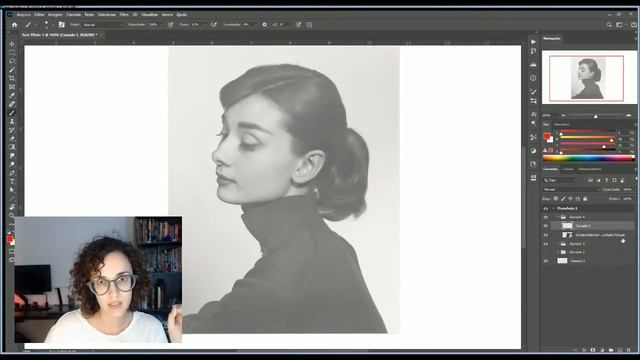Select the Horizontal Type tool
Image resolution: width=640 pixels, height=360 pixels.
[x=12, y=181]
